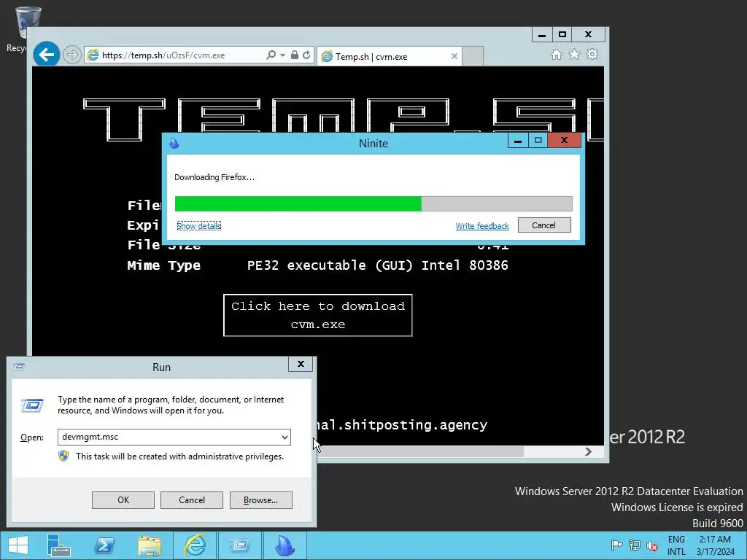
Task: Click the Ninite title bar icon
Action: 174,143
